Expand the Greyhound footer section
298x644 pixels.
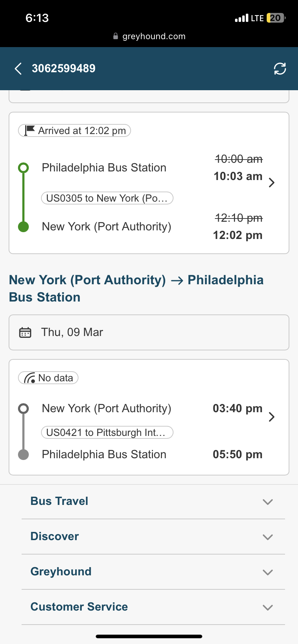pyautogui.click(x=268, y=572)
